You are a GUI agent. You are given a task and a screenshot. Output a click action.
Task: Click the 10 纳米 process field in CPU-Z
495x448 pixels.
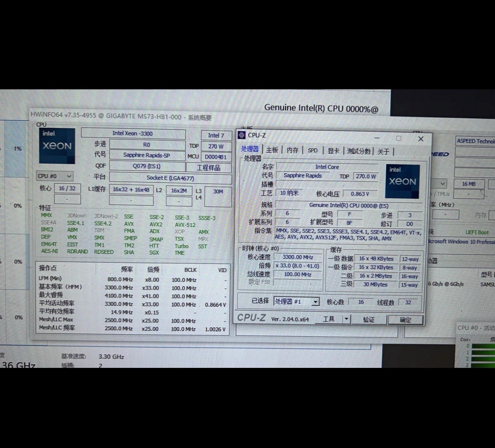[x=289, y=193]
